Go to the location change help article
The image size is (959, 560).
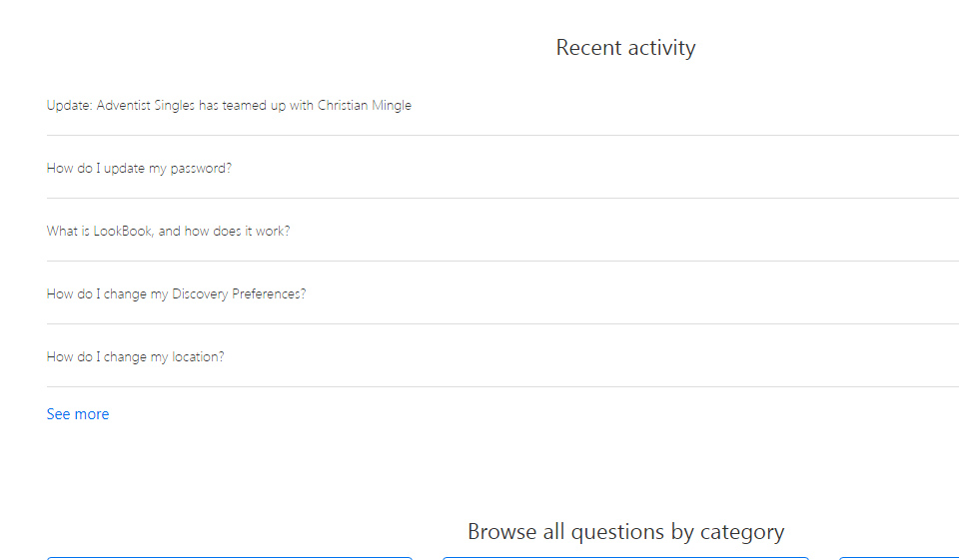[135, 356]
